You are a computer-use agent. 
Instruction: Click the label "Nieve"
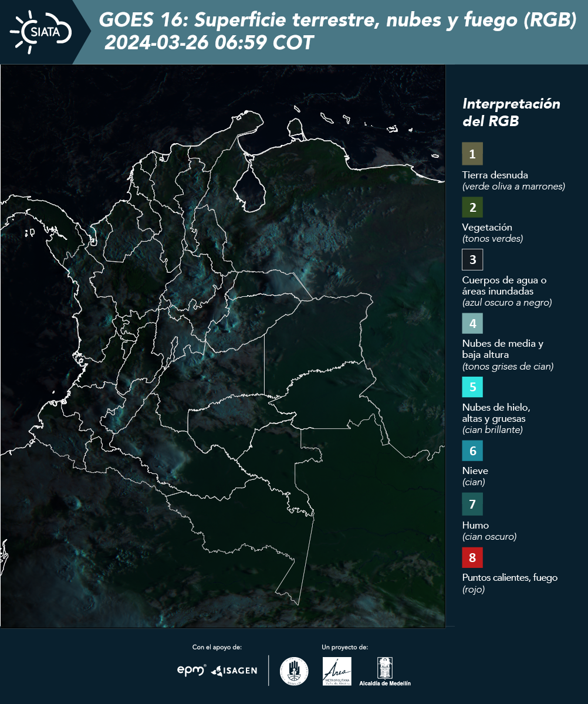coord(475,471)
